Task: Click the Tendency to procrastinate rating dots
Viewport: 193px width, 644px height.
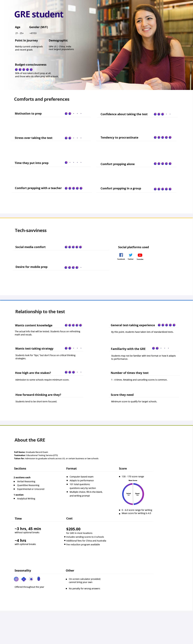Action: click(162, 137)
